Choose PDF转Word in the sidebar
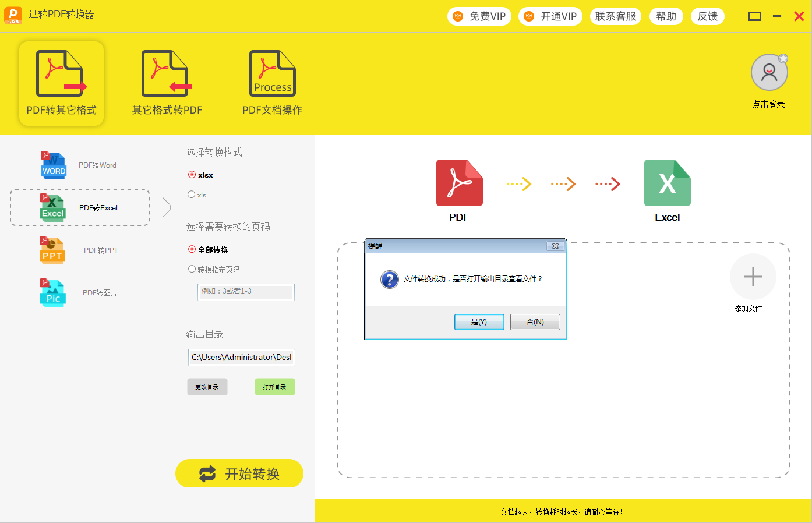This screenshot has width=812, height=523. click(79, 165)
